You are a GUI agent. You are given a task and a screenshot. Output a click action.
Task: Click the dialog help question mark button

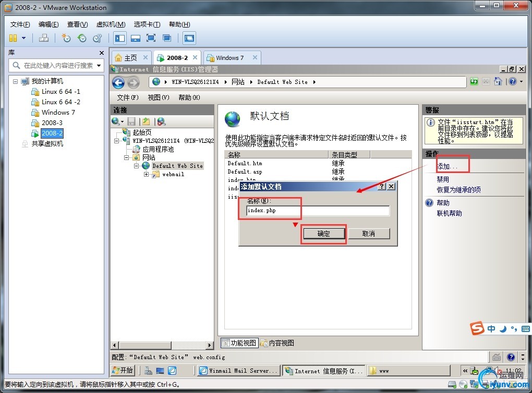(x=382, y=187)
